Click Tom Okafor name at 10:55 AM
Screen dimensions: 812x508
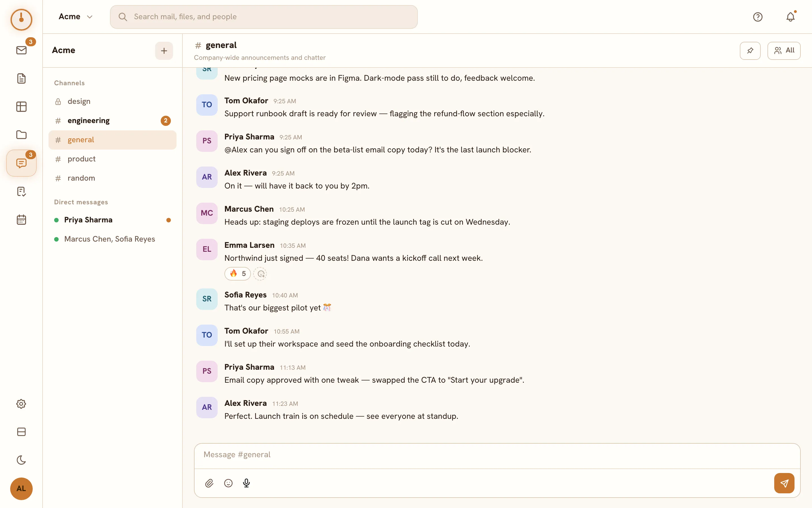tap(246, 331)
